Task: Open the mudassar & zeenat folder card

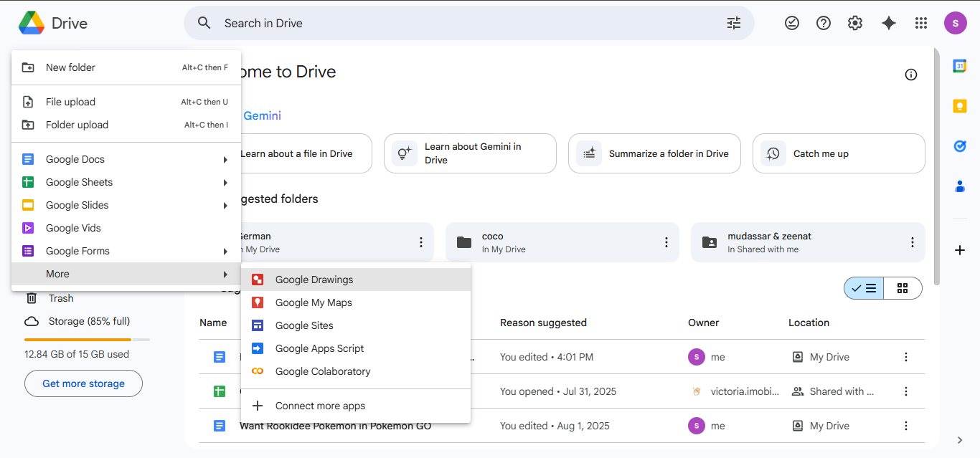Action: (x=808, y=242)
